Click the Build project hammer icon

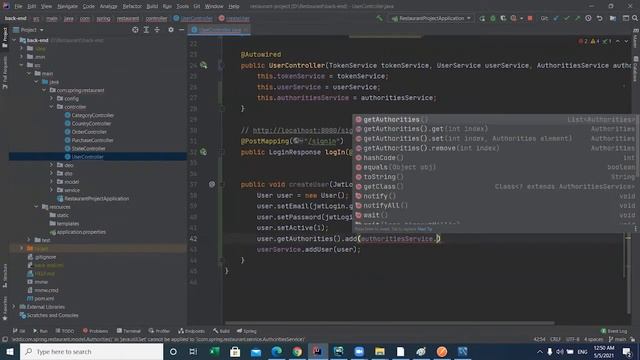380,18
